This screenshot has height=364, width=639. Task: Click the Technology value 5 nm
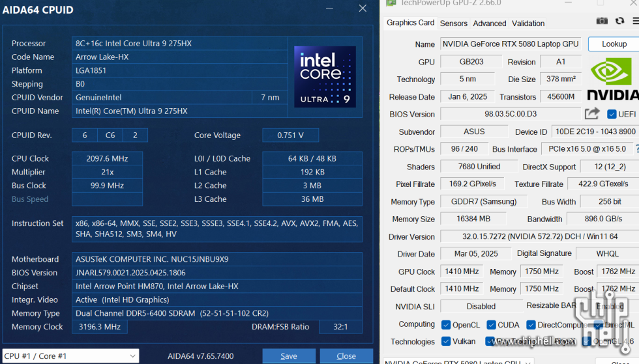468,79
